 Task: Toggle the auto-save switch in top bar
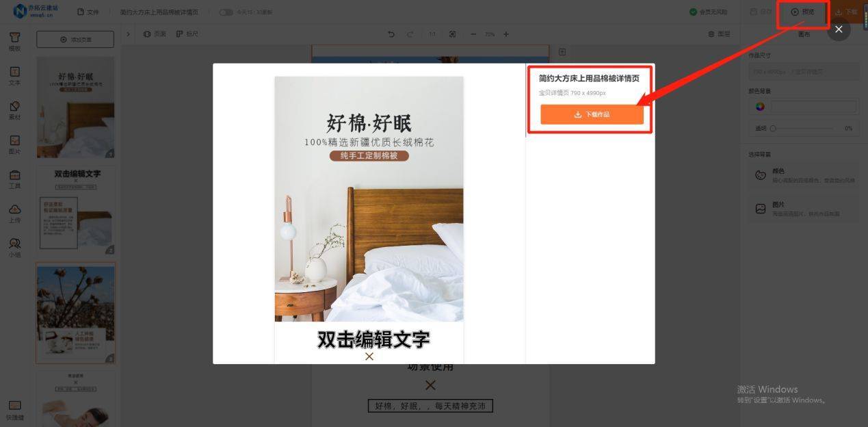pyautogui.click(x=225, y=12)
